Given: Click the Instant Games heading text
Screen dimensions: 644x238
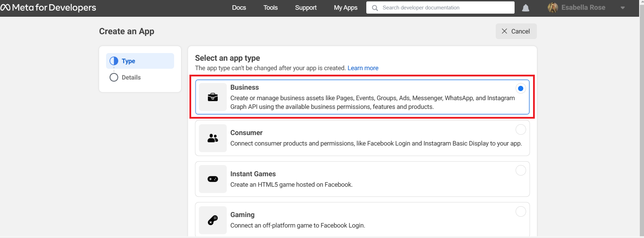Looking at the screenshot, I should [253, 174].
